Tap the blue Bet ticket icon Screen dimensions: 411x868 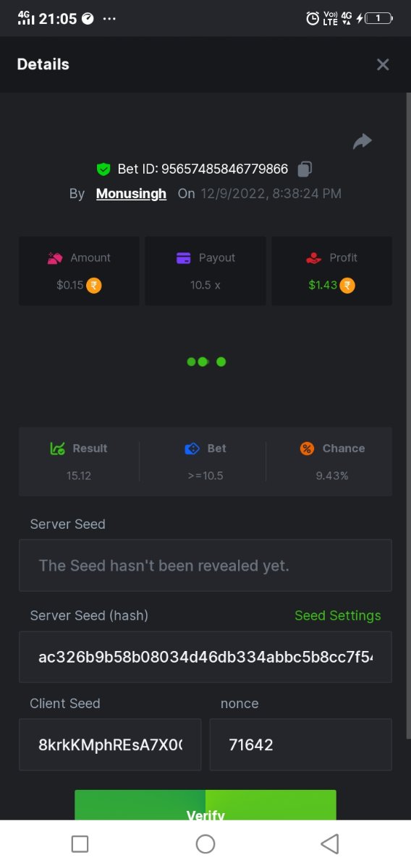pyautogui.click(x=192, y=448)
